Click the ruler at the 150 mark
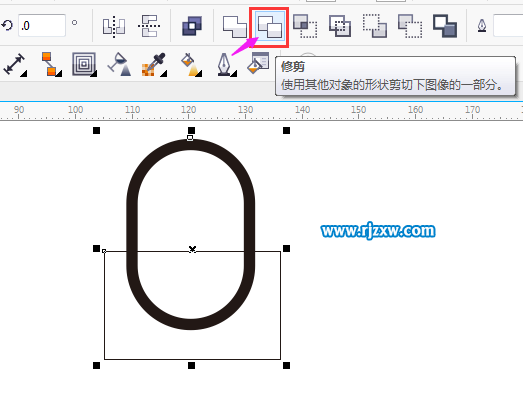This screenshot has height=393, width=523. coord(359,110)
